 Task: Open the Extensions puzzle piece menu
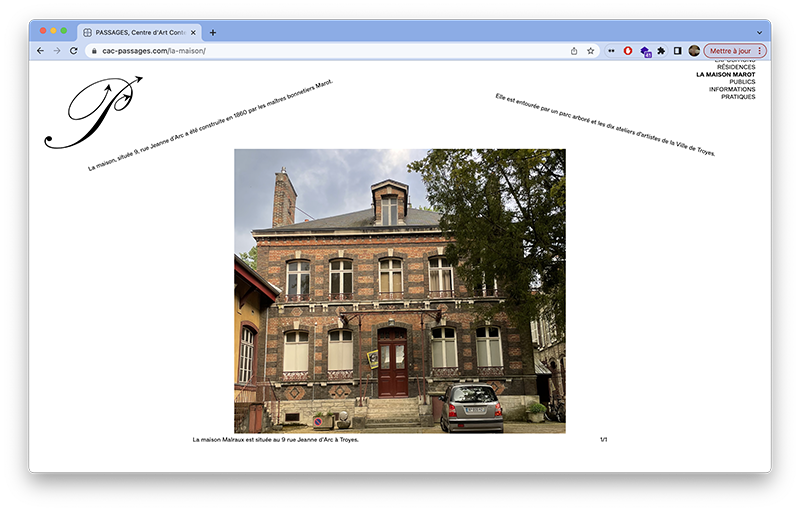pos(661,50)
